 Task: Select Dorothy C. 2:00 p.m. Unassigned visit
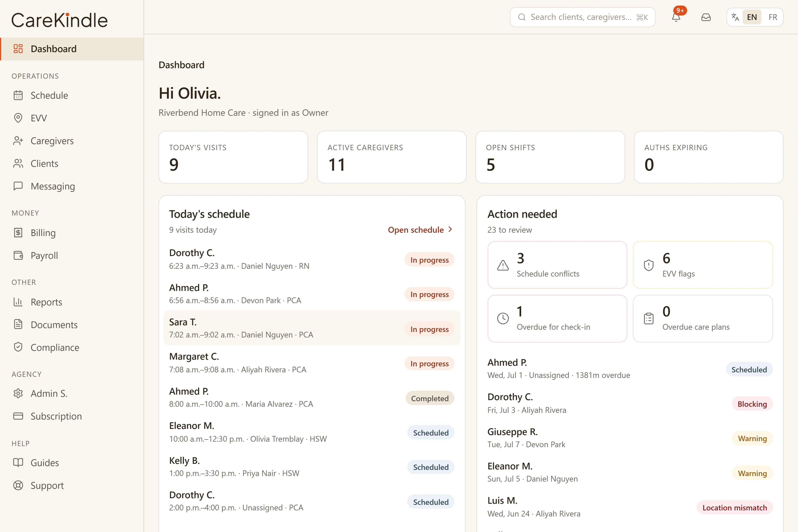click(312, 501)
